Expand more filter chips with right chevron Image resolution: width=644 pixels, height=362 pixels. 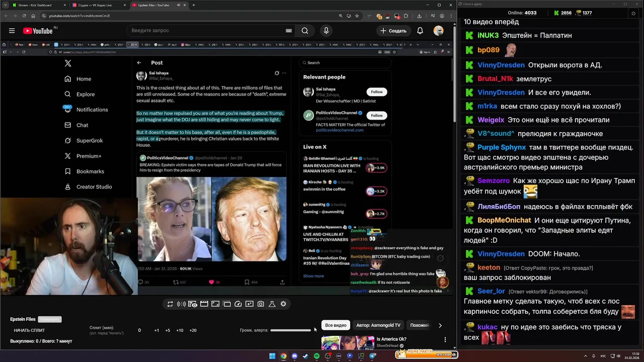click(440, 325)
